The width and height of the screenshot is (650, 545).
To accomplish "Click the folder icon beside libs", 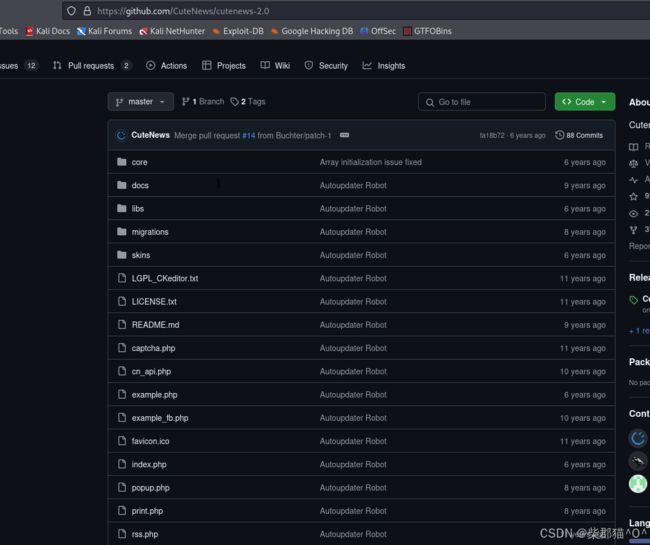I will [x=121, y=208].
